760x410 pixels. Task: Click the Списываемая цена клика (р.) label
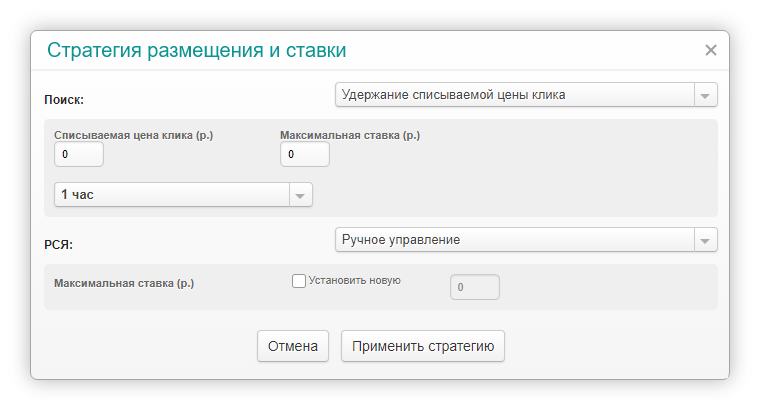133,135
